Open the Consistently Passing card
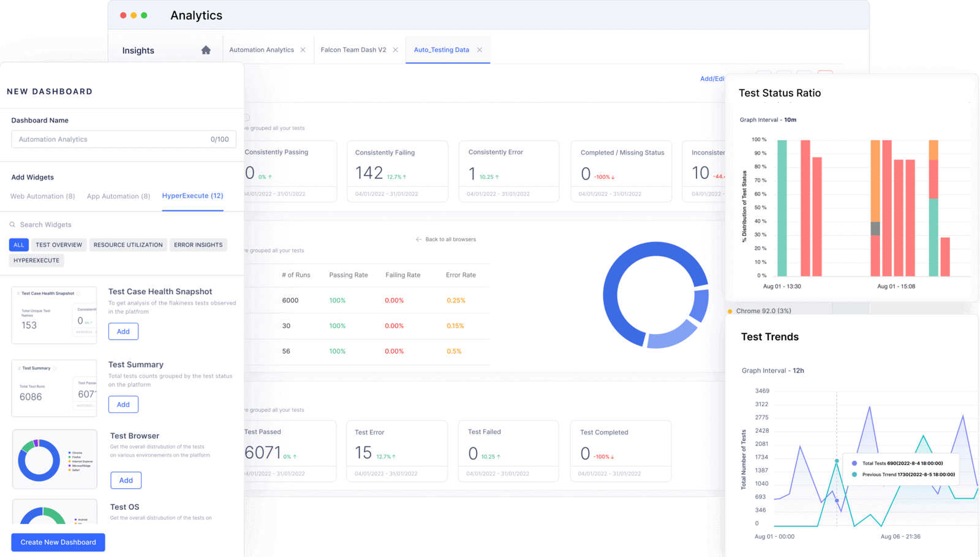 pyautogui.click(x=290, y=171)
